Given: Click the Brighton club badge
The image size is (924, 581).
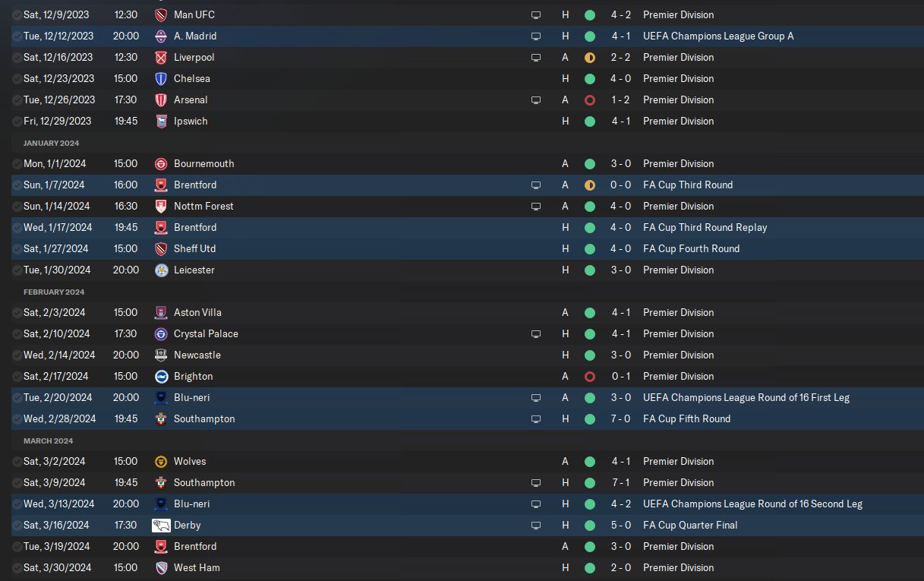Looking at the screenshot, I should click(x=161, y=376).
